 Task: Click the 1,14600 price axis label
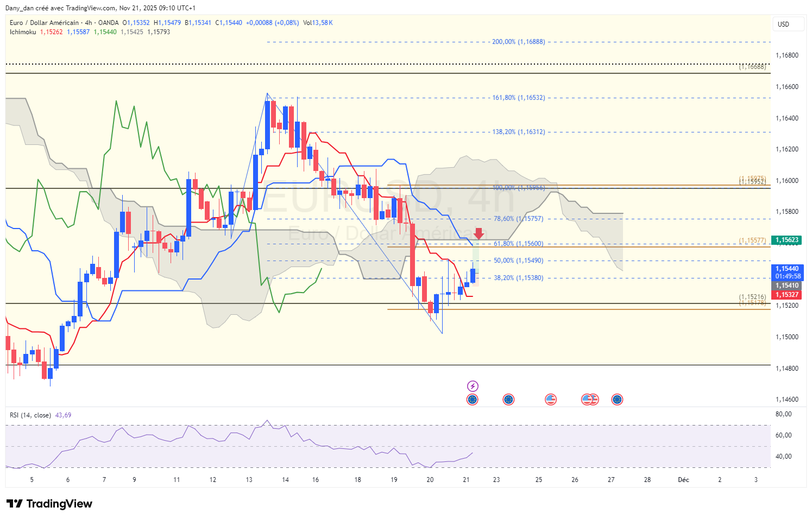pyautogui.click(x=787, y=399)
